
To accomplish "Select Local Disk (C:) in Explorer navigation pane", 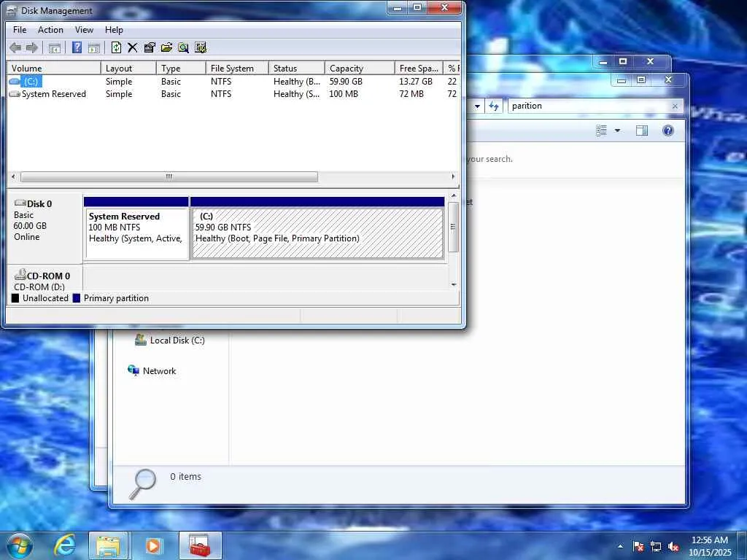I will [170, 340].
